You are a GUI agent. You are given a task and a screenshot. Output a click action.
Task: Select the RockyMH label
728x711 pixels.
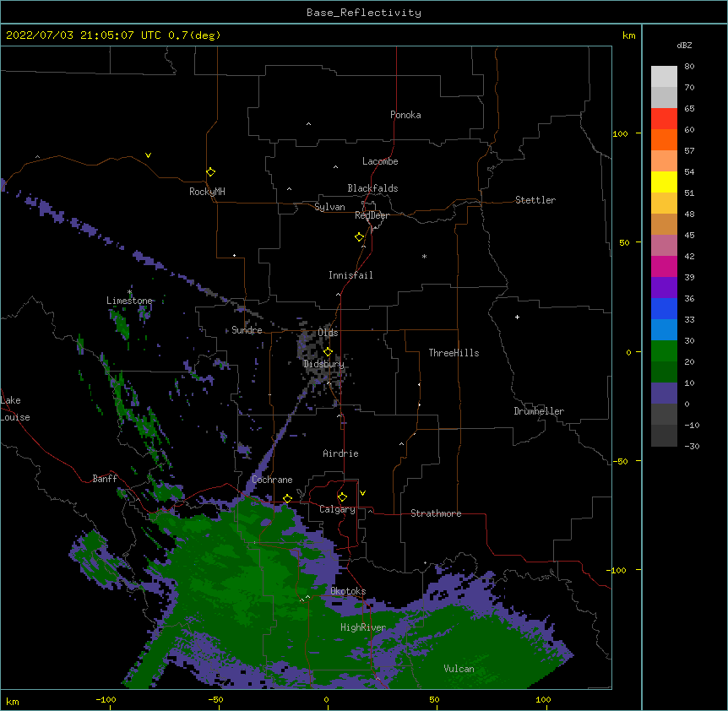pyautogui.click(x=207, y=191)
